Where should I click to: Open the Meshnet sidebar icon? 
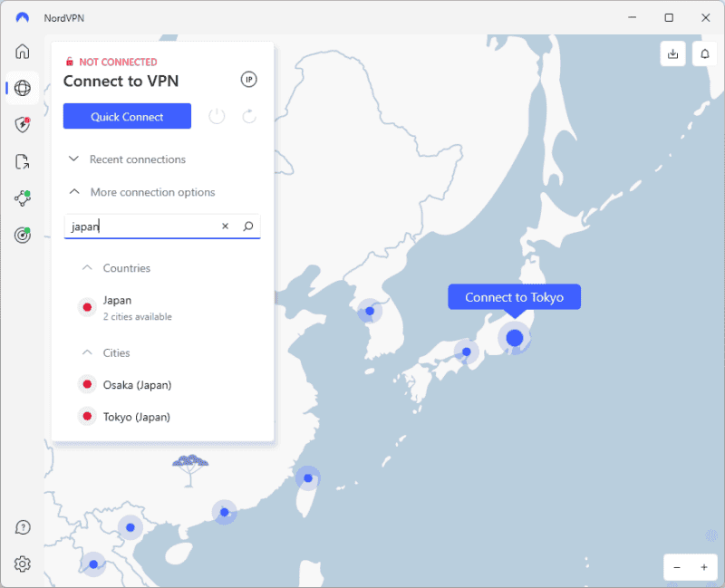coord(22,198)
